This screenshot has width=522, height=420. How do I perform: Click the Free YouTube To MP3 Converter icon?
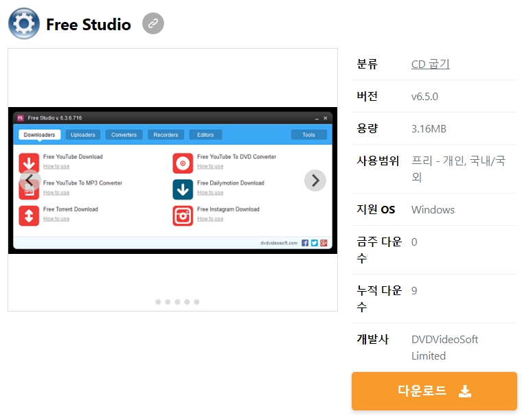[29, 189]
